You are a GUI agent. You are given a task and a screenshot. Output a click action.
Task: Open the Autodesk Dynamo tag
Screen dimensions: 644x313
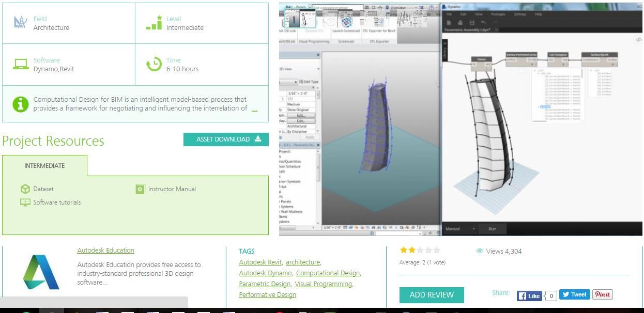265,273
